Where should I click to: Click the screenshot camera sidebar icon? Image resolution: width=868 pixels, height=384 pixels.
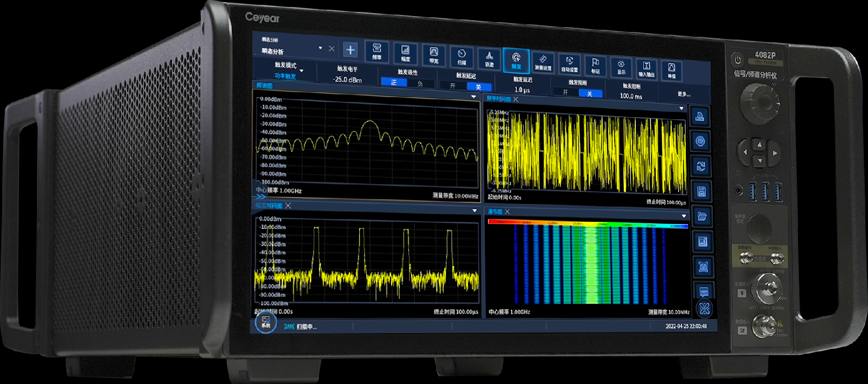coord(703,266)
